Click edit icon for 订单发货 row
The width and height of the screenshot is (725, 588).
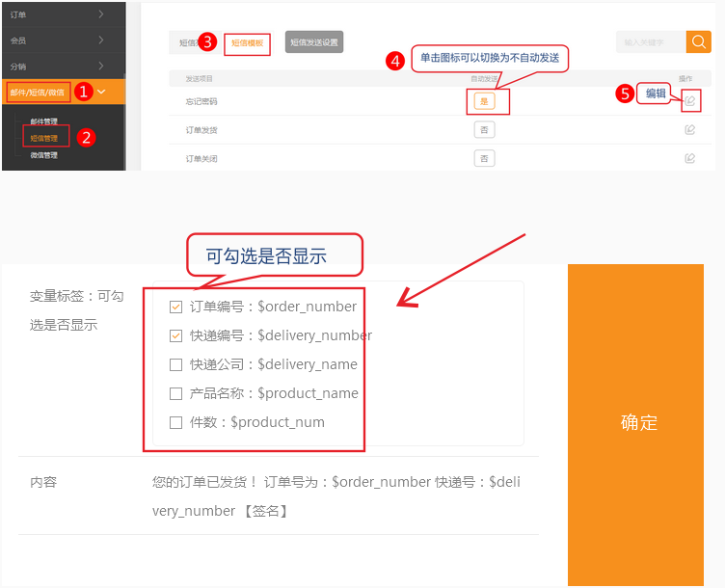coord(689,130)
